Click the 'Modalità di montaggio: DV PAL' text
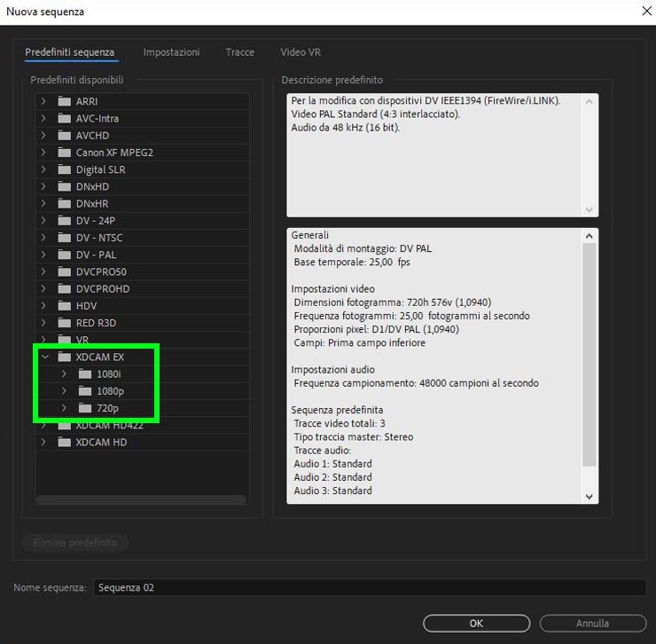This screenshot has height=644, width=656. (363, 248)
